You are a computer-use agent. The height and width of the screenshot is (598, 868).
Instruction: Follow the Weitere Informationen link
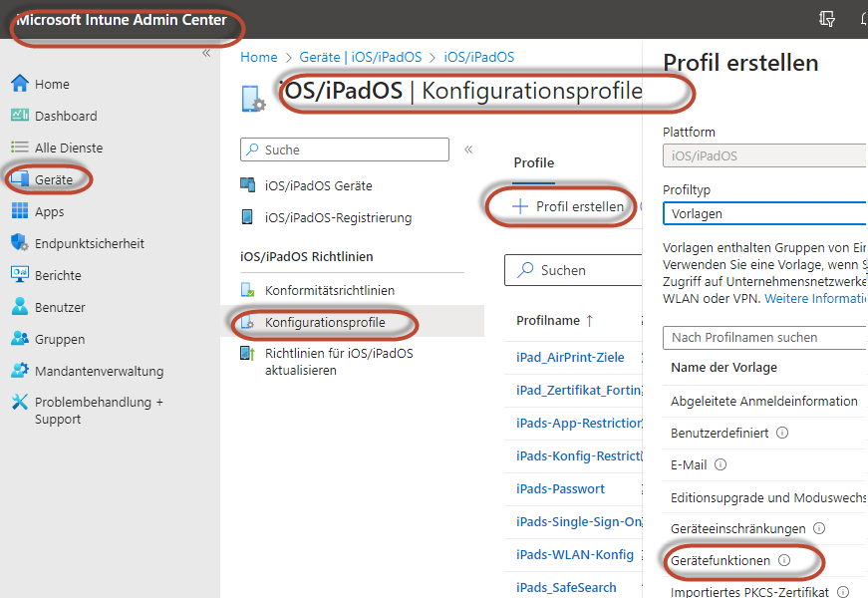(x=815, y=298)
